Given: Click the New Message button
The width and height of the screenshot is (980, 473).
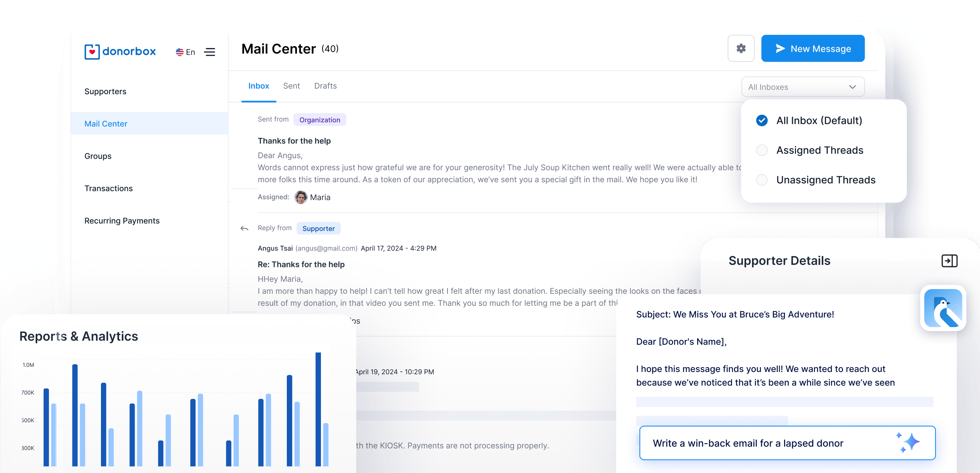Looking at the screenshot, I should [813, 49].
